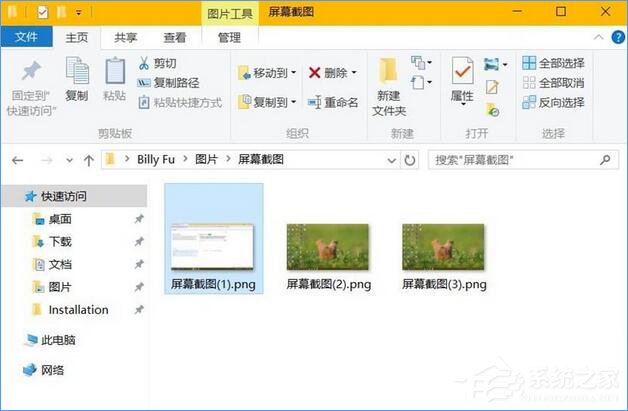628x411 pixels.
Task: Open the 文件 File menu
Action: coord(26,37)
